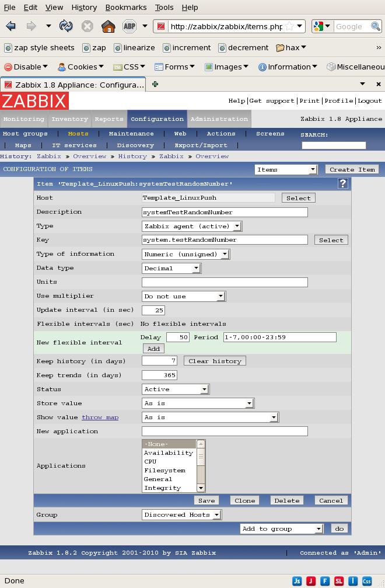This screenshot has height=588, width=385.
Task: Click the Google search magnifier icon
Action: pyautogui.click(x=375, y=26)
